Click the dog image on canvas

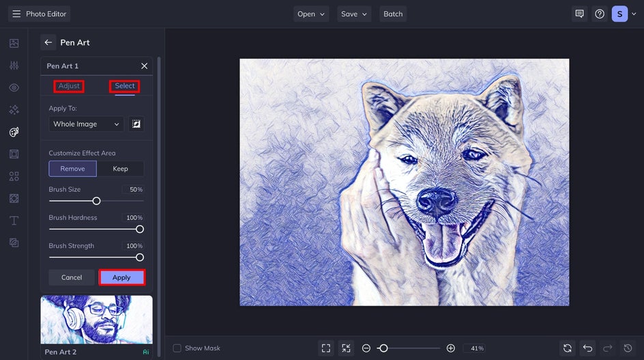click(405, 182)
